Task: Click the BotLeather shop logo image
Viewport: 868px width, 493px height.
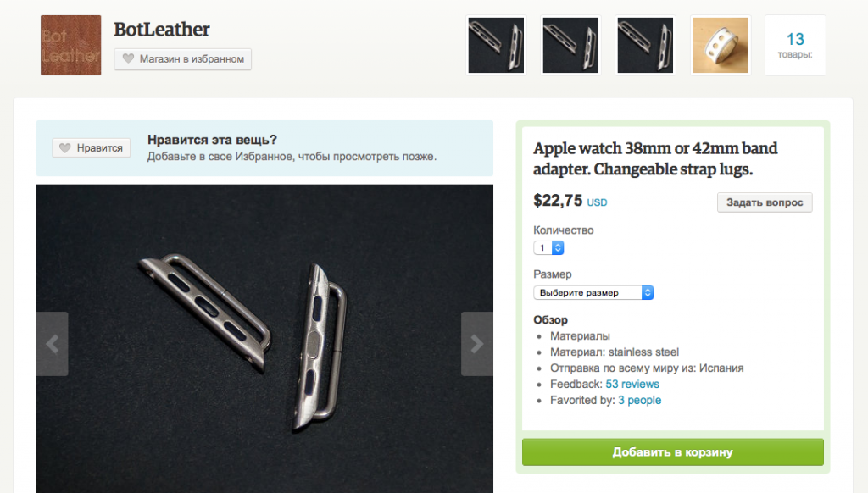Action: 71,46
